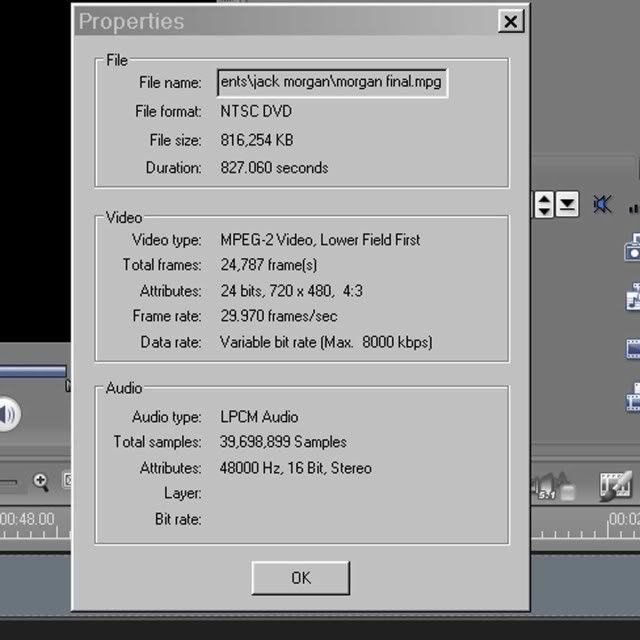Image resolution: width=640 pixels, height=640 pixels.
Task: Click the blue preview progress bar
Action: coord(32,371)
